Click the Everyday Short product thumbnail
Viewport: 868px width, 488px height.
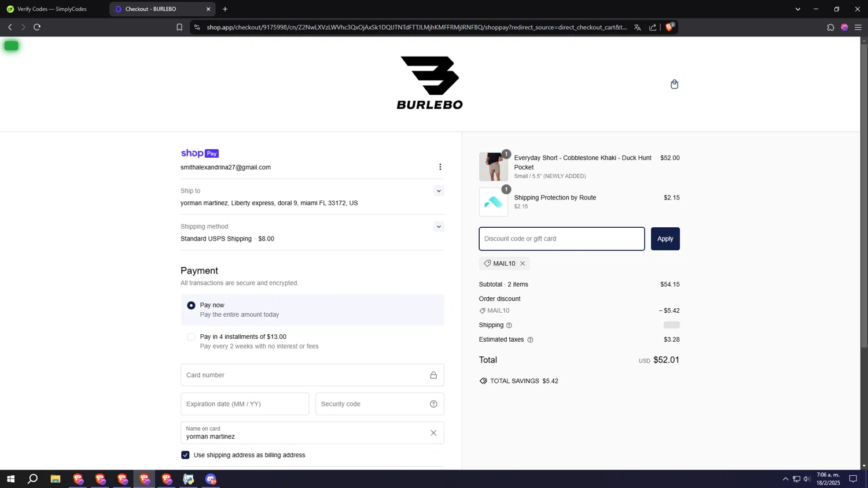click(494, 167)
